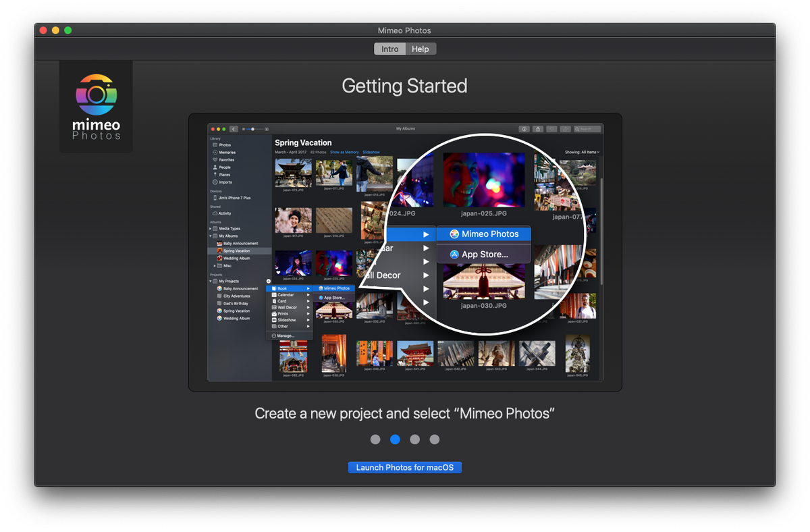The image size is (810, 532).
Task: Select Slideshow in the project creation menu
Action: pos(287,319)
